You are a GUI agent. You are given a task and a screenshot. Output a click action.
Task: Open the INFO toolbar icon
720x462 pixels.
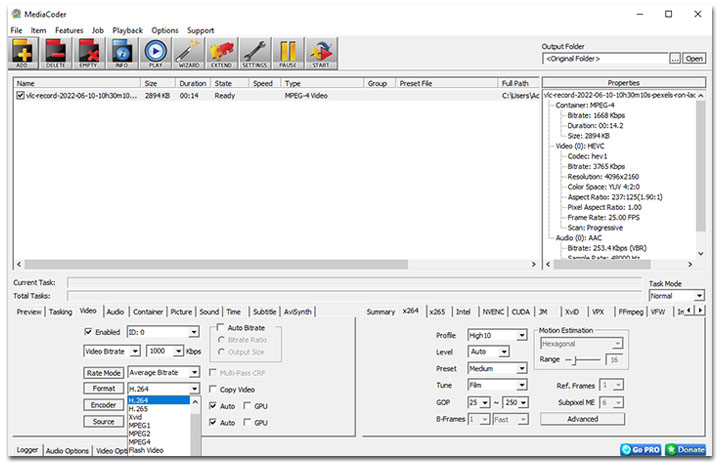pyautogui.click(x=123, y=51)
